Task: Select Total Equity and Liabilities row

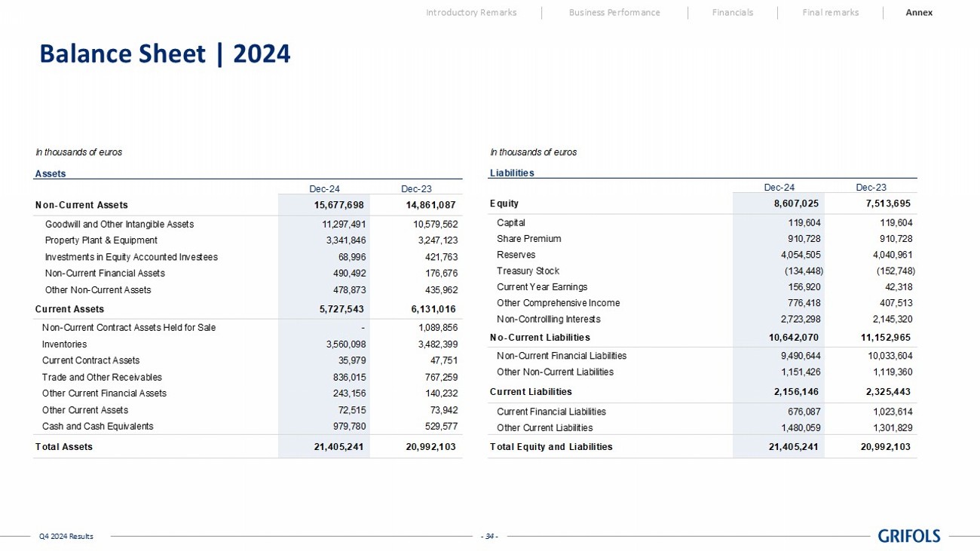Action: (x=551, y=446)
